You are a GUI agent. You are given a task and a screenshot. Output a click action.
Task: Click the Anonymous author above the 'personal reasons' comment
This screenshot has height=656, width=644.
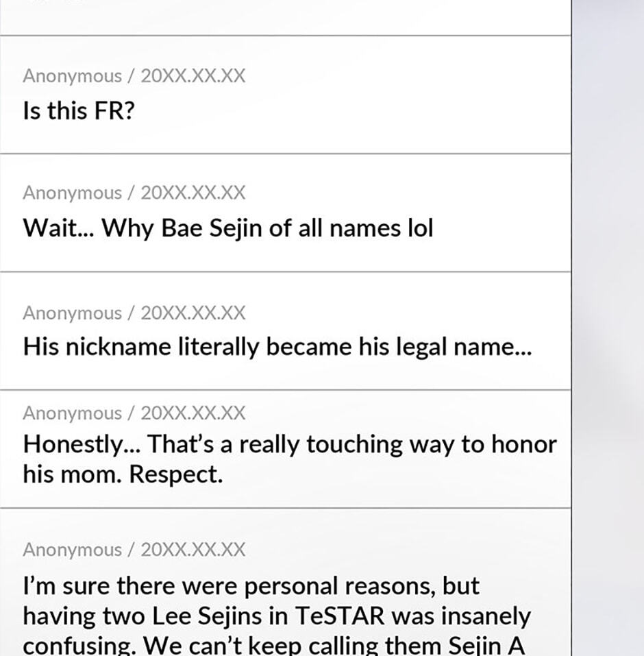coord(73,550)
